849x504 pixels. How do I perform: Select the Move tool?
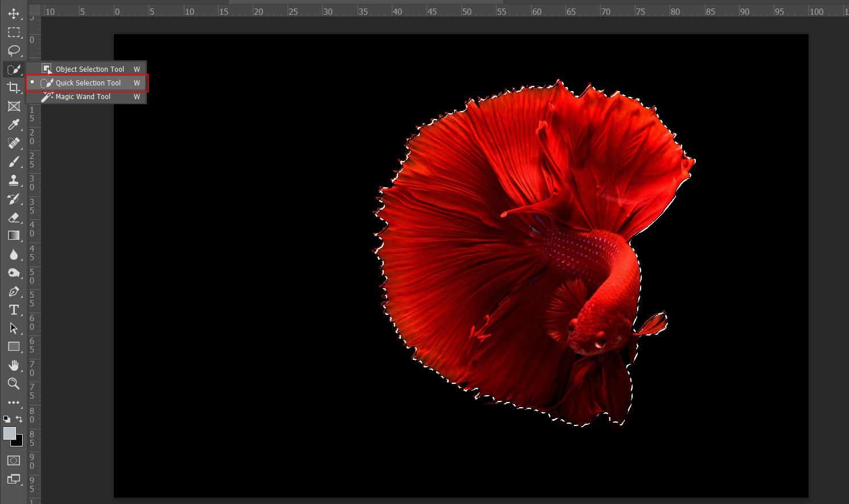pos(14,14)
